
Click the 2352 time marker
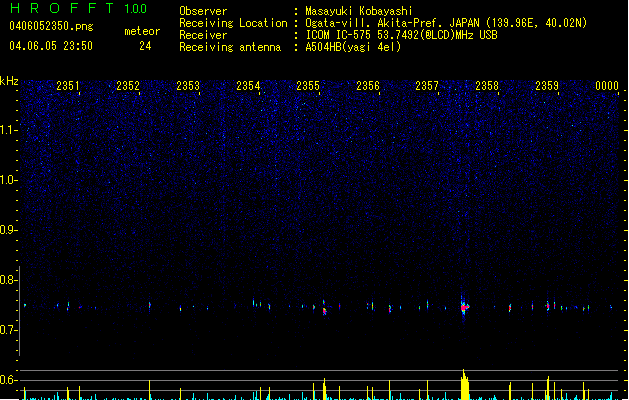click(128, 86)
